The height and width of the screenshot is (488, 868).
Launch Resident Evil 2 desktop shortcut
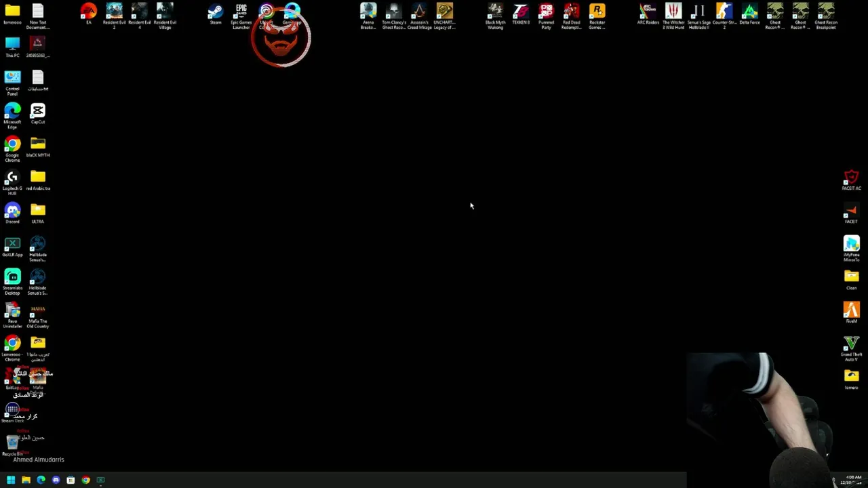pos(114,15)
